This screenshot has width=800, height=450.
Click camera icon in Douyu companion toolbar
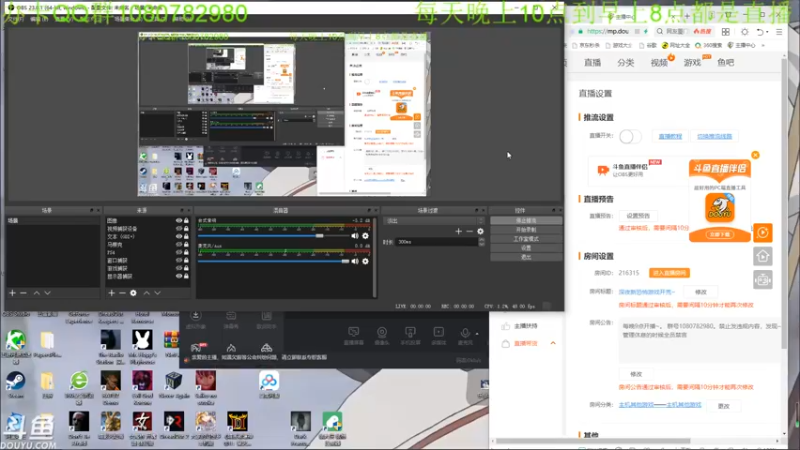click(382, 333)
